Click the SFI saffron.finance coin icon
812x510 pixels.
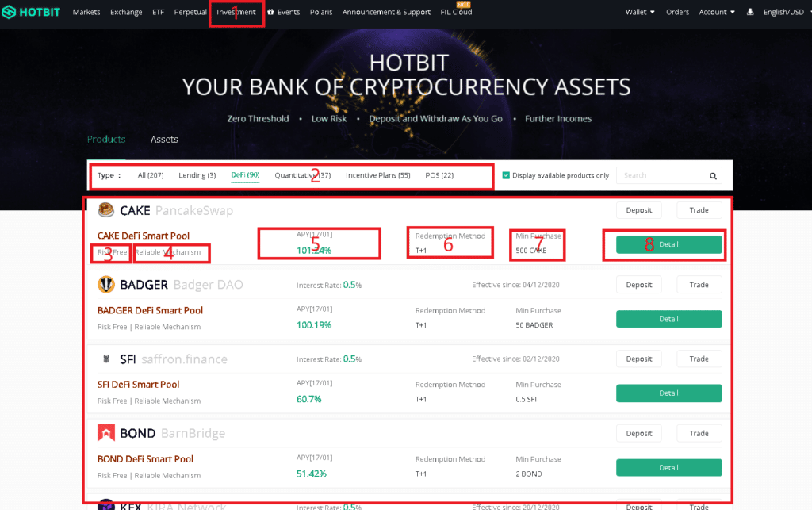coord(106,359)
